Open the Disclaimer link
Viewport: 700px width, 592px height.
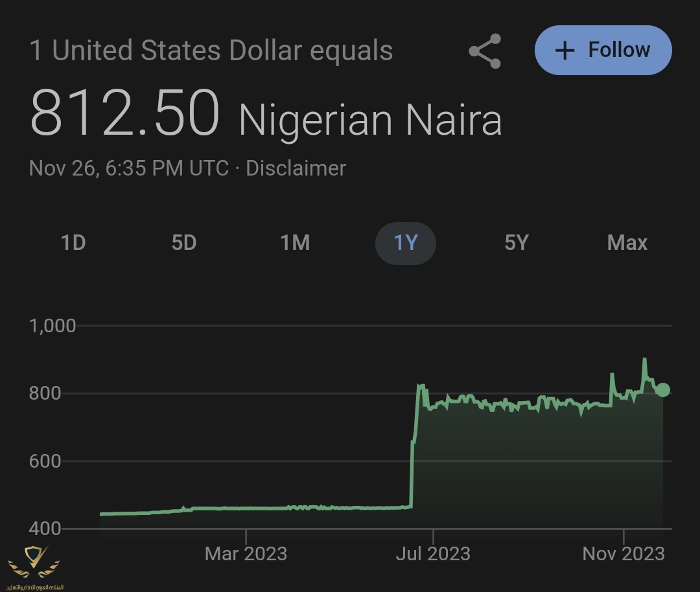click(x=296, y=168)
